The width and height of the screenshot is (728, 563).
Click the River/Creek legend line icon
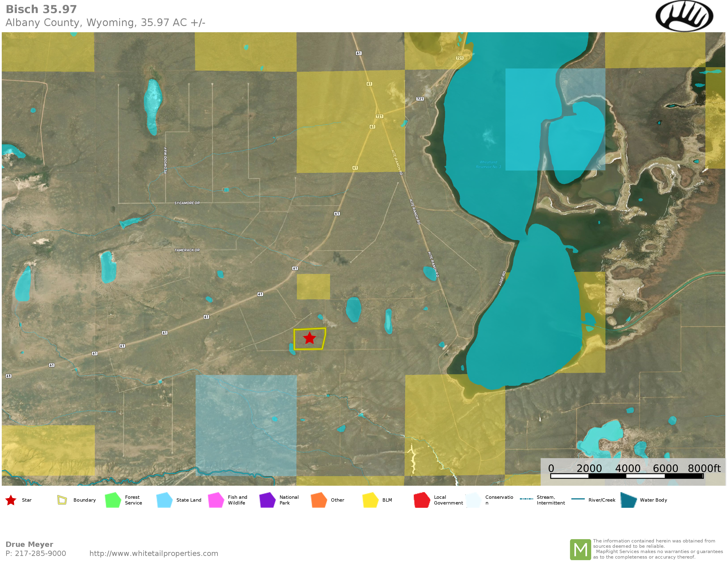pos(578,499)
